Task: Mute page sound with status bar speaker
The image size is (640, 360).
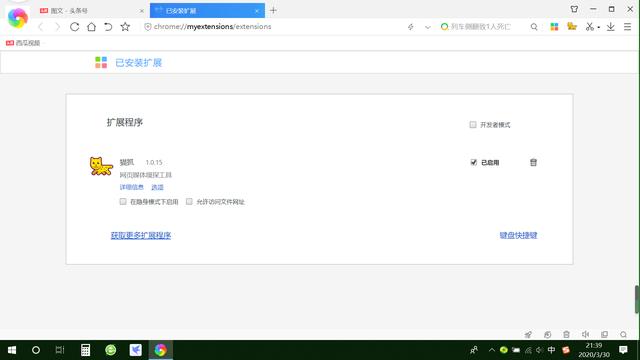Action: [x=585, y=335]
